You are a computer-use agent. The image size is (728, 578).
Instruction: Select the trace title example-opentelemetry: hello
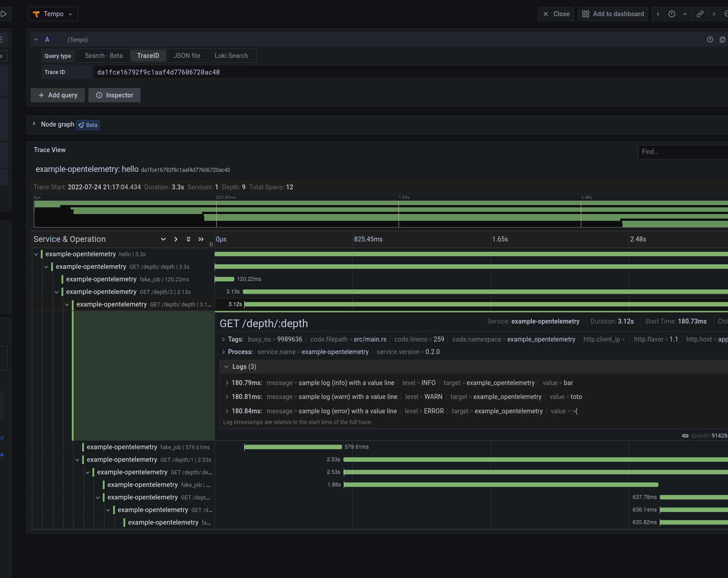pyautogui.click(x=87, y=169)
